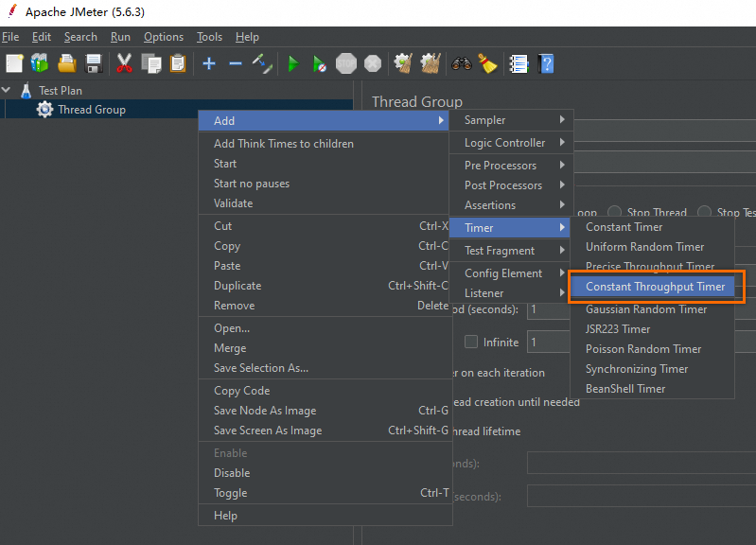Open the Options menu
756x545 pixels.
pos(164,37)
